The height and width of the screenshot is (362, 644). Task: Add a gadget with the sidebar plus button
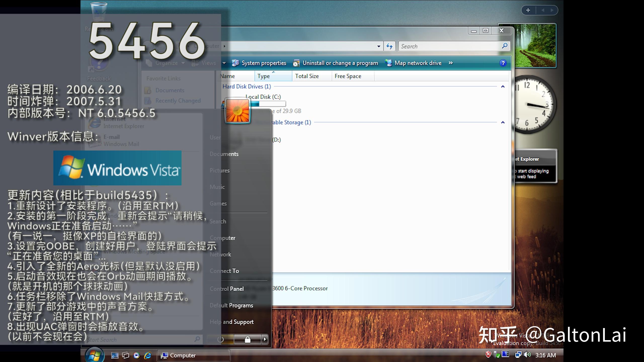pyautogui.click(x=528, y=10)
